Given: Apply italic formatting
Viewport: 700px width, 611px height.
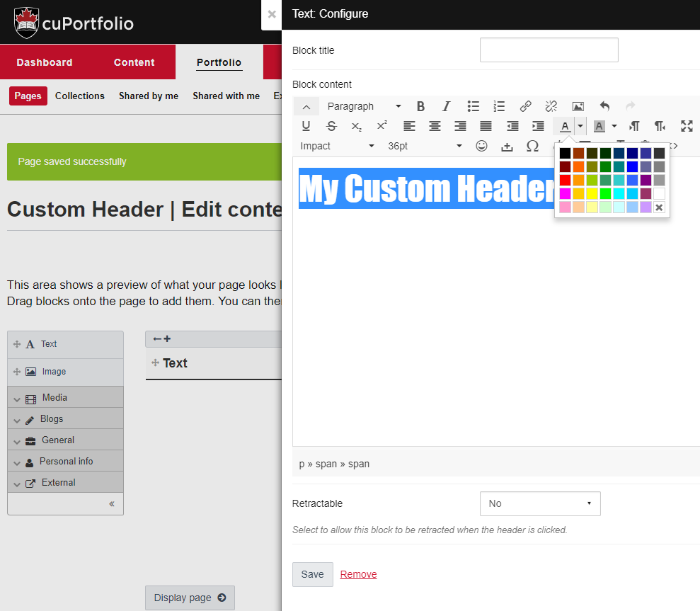Looking at the screenshot, I should tap(446, 106).
